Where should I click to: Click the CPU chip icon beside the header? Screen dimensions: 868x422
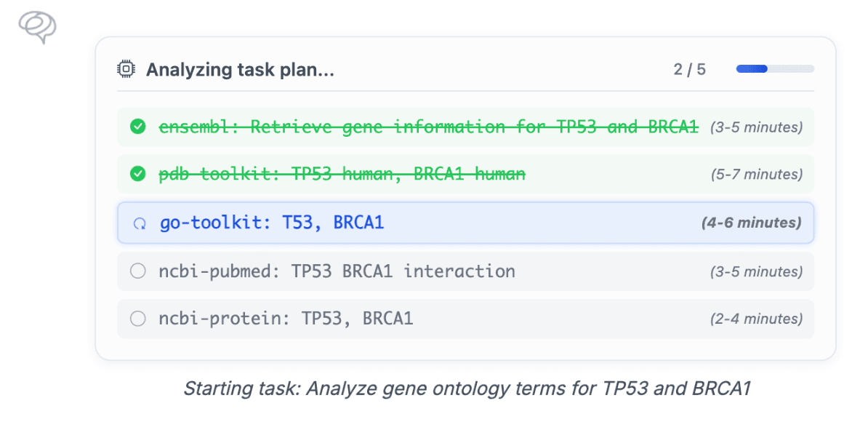click(126, 68)
